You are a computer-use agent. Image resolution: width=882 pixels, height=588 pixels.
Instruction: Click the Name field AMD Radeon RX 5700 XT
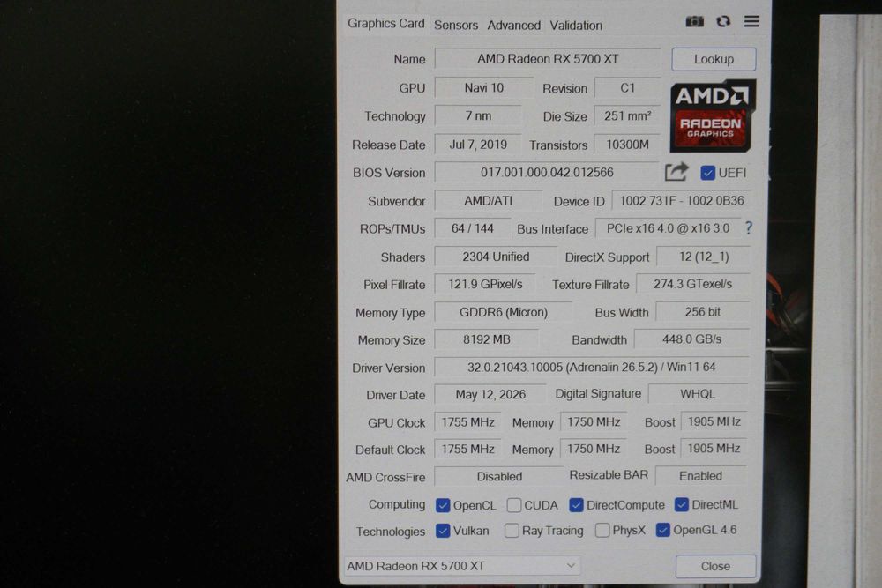click(548, 59)
